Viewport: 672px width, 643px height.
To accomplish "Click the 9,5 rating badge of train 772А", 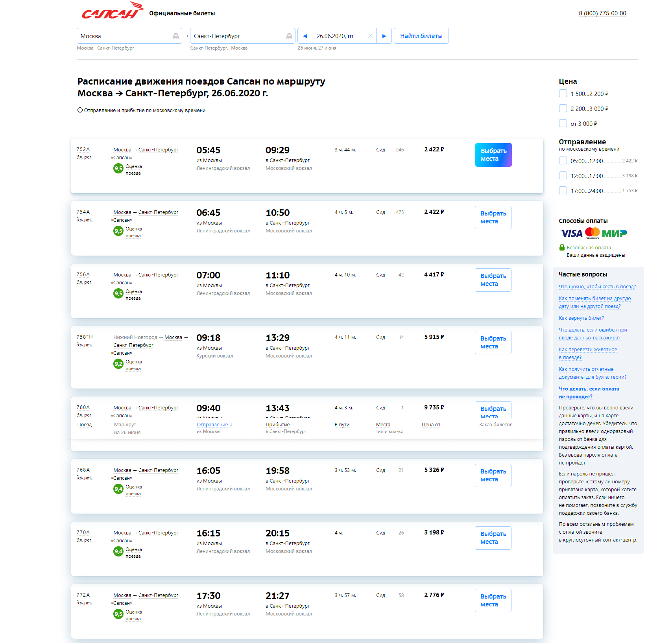I will (x=118, y=614).
